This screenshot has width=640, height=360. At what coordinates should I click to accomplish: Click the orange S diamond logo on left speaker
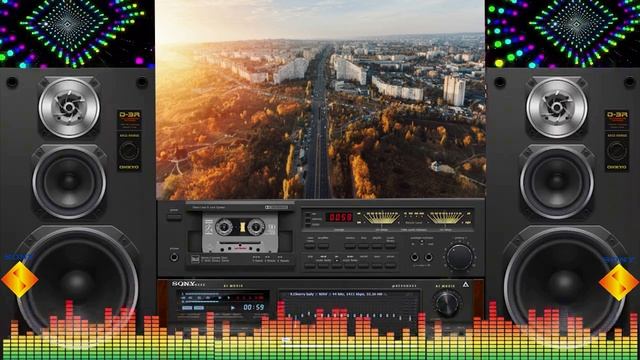pyautogui.click(x=20, y=280)
